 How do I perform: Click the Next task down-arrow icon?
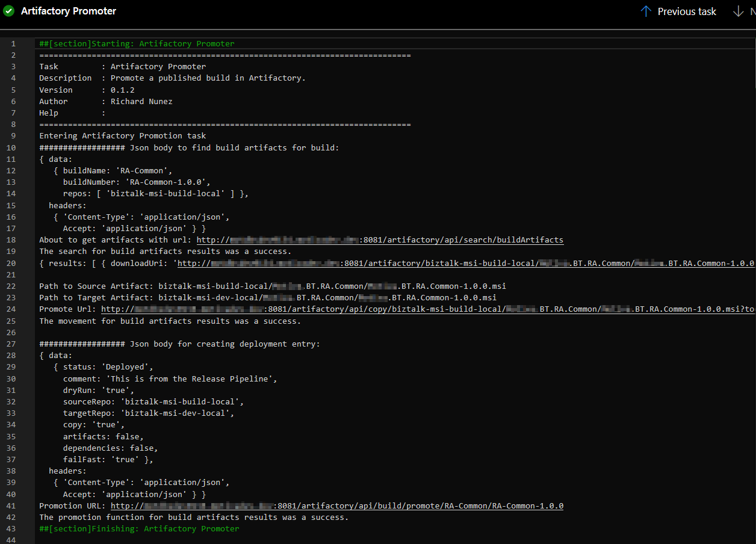pyautogui.click(x=739, y=11)
